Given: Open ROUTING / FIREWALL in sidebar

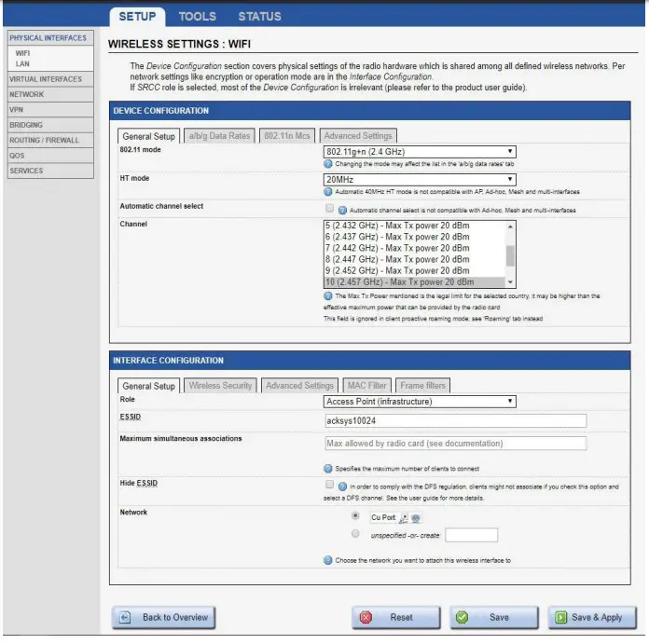Looking at the screenshot, I should (50, 140).
